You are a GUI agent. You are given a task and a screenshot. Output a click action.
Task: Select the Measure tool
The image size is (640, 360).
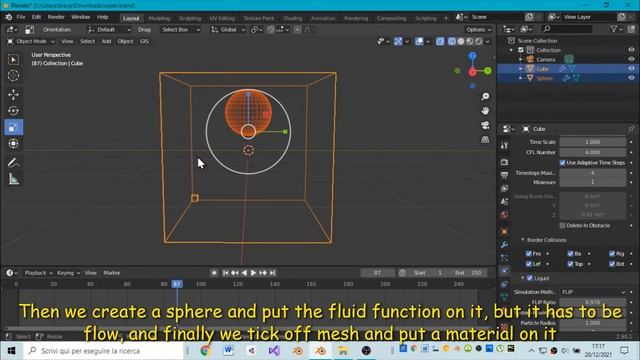click(13, 179)
